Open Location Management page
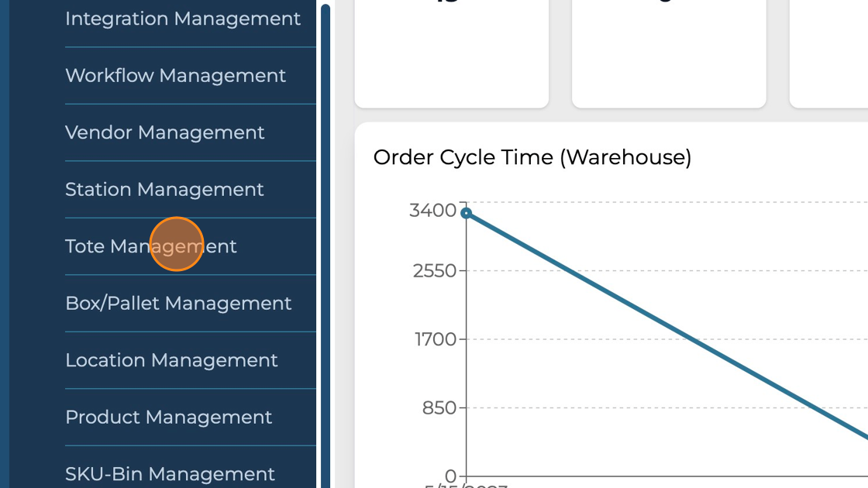Viewport: 868px width, 488px height. click(171, 360)
